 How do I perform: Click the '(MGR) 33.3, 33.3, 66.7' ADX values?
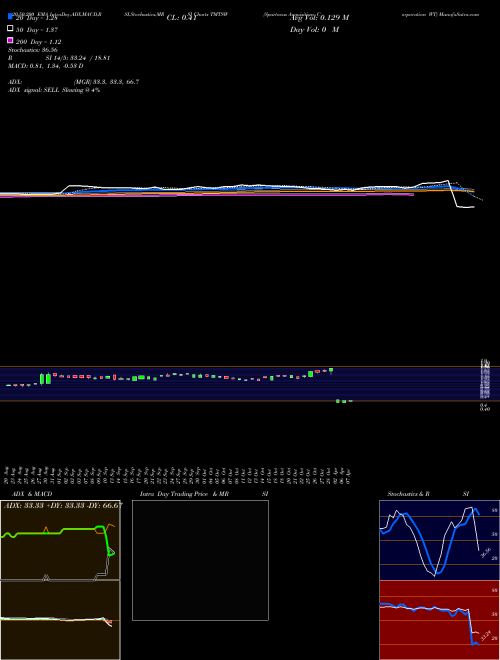106,82
